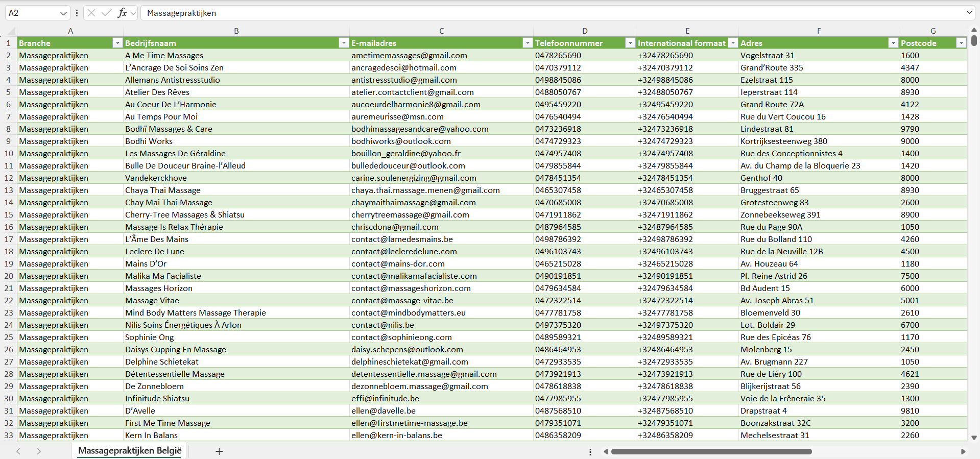This screenshot has width=980, height=459.
Task: Select the Massagepraktijken België sheet tab
Action: coord(130,451)
